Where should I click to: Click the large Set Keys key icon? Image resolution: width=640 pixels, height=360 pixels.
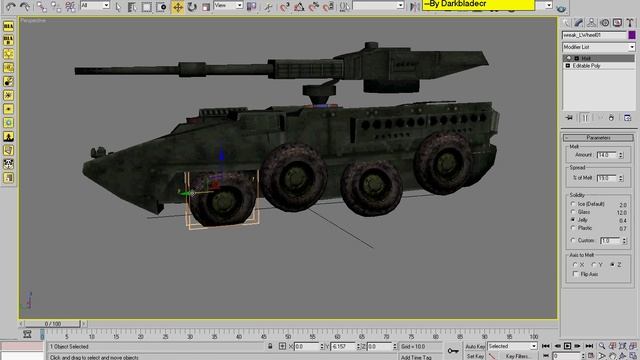point(453,351)
